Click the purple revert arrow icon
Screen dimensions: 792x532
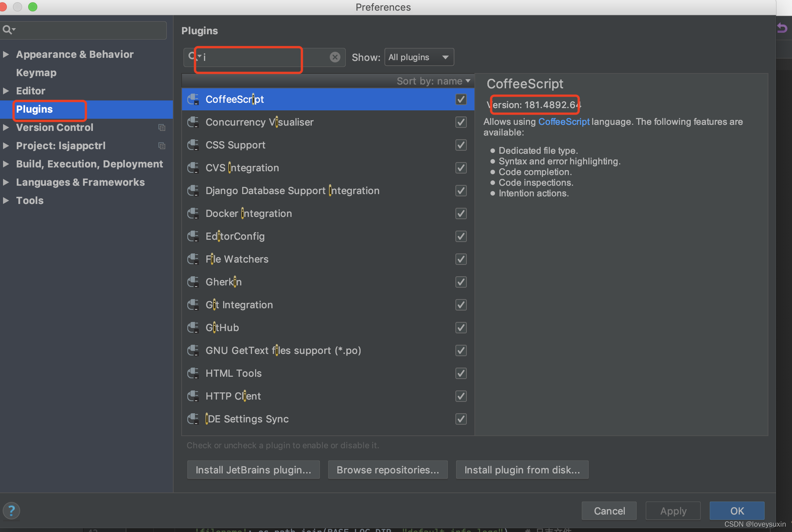[x=782, y=28]
